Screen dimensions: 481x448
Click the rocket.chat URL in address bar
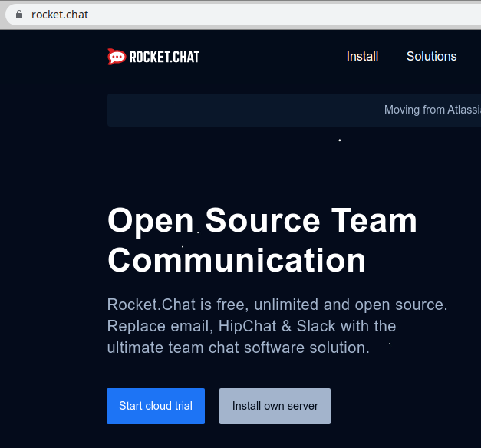point(60,15)
